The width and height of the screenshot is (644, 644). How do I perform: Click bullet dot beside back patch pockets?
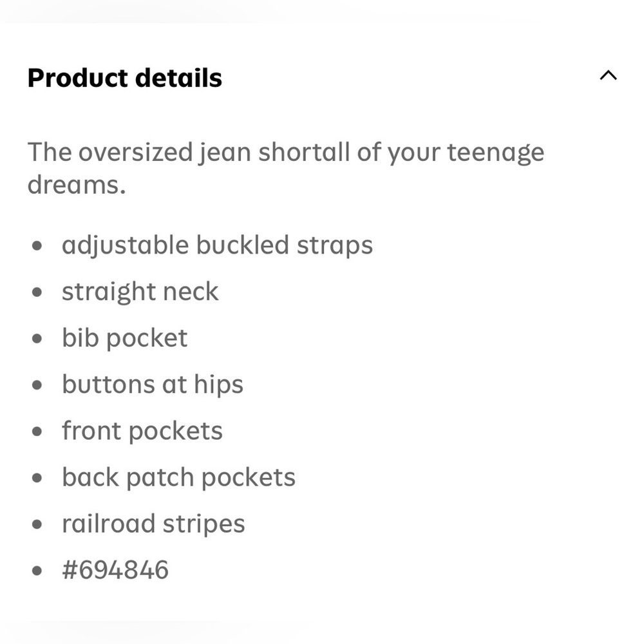pos(37,478)
